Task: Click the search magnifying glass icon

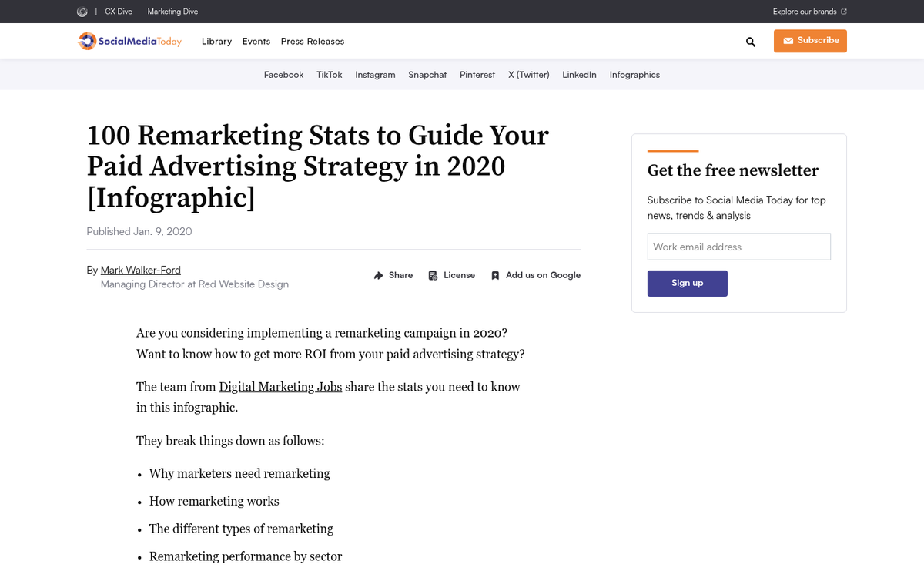Action: (751, 42)
